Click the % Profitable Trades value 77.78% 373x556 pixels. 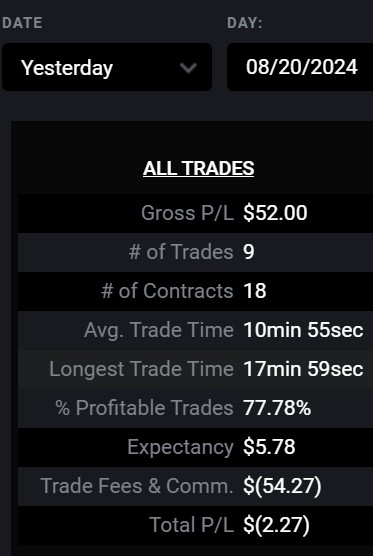[277, 408]
